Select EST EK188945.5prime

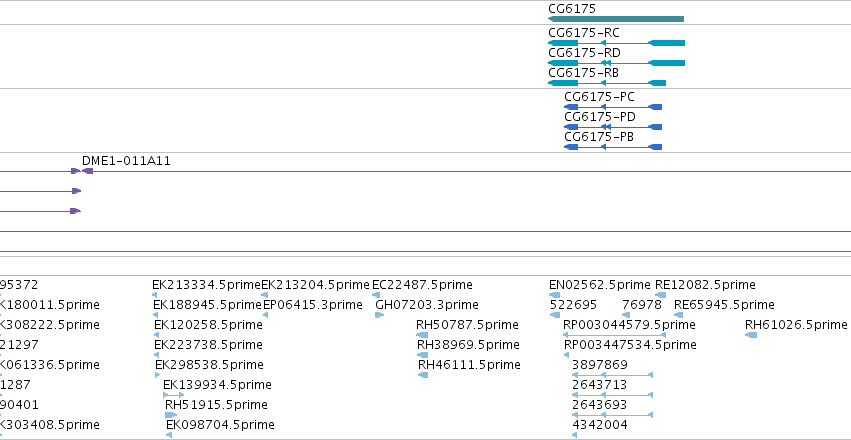(155, 315)
